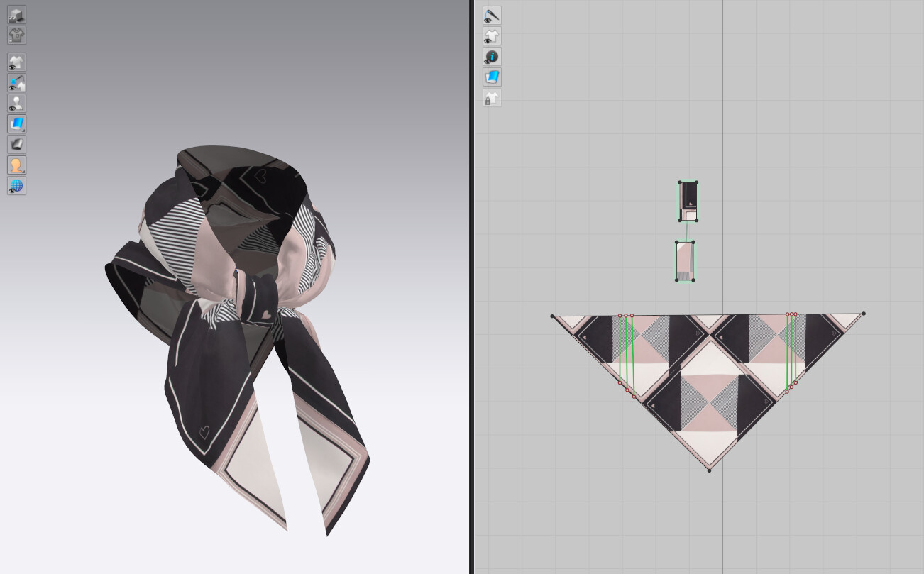Click the right corner point of triangular pattern
924x574 pixels.
[864, 313]
